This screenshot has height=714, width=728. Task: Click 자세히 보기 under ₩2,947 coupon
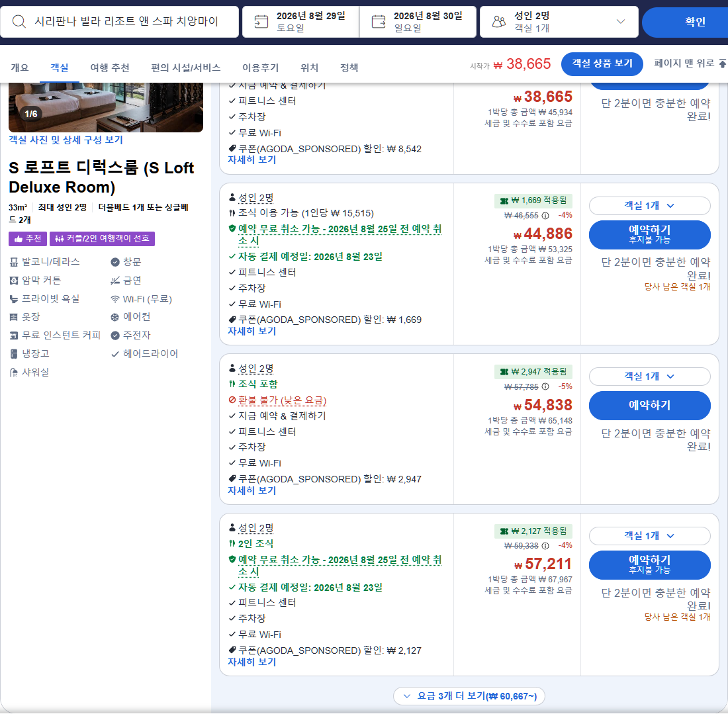click(252, 490)
